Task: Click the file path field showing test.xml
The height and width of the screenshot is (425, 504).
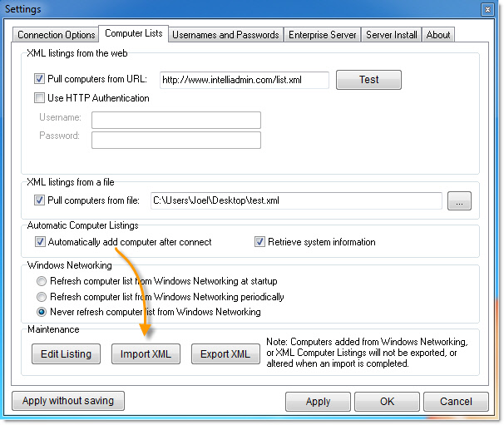Action: 296,200
